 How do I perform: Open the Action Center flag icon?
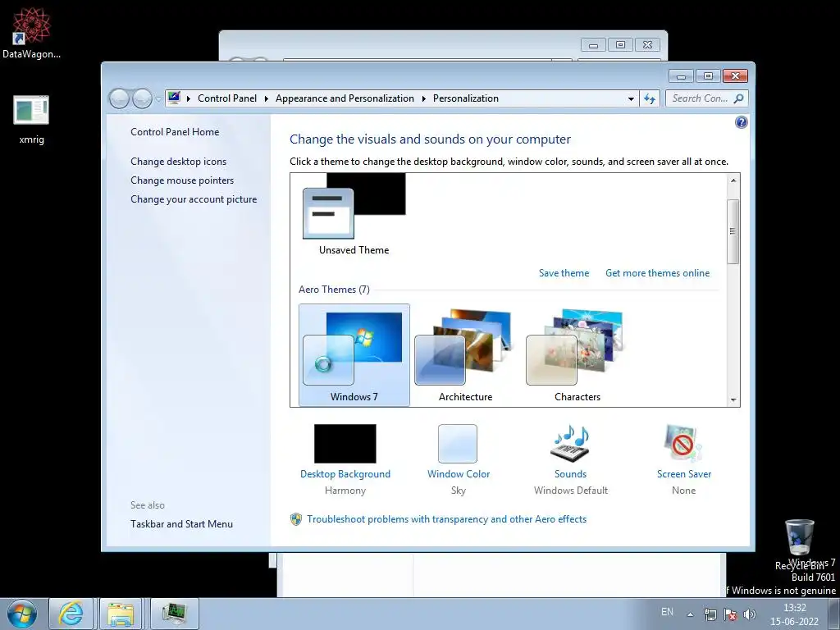point(729,614)
